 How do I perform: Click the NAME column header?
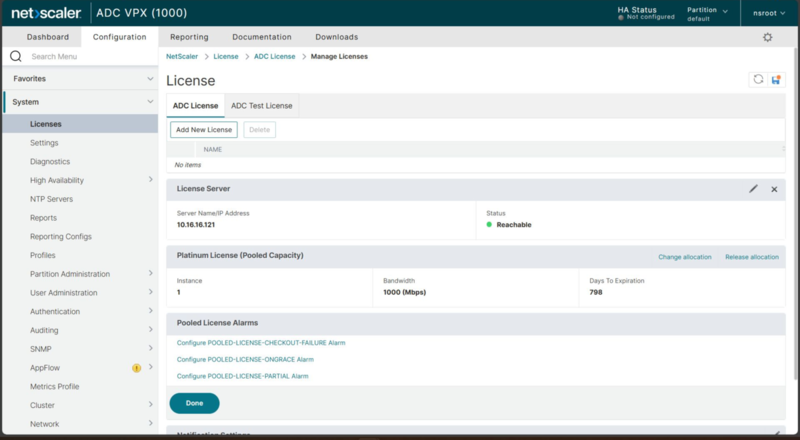(213, 150)
